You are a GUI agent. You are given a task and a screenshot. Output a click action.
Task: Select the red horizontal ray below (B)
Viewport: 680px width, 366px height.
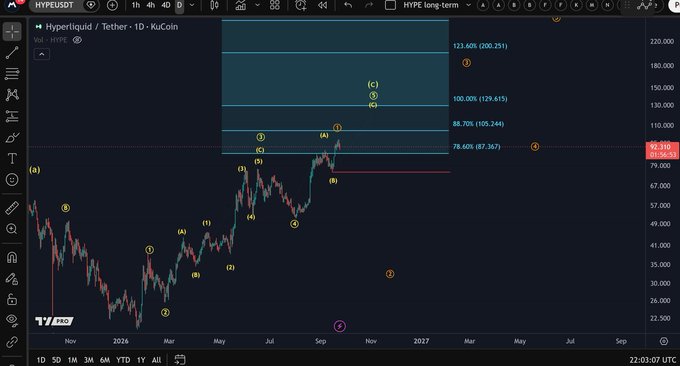pos(391,172)
